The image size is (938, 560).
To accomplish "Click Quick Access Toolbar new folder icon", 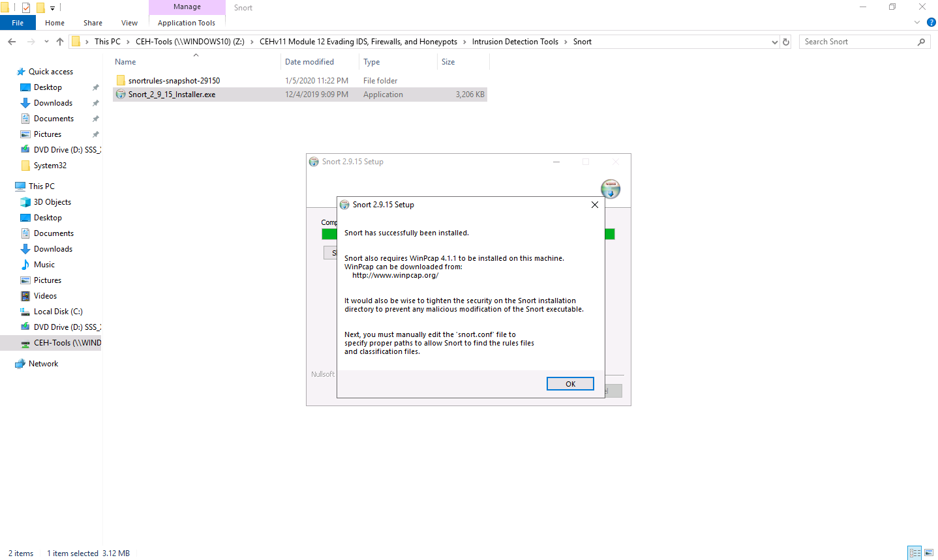I will coord(40,8).
